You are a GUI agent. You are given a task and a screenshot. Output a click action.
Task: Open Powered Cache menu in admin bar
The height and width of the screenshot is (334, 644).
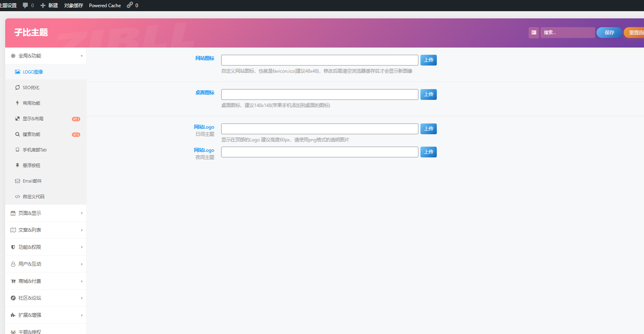point(105,6)
